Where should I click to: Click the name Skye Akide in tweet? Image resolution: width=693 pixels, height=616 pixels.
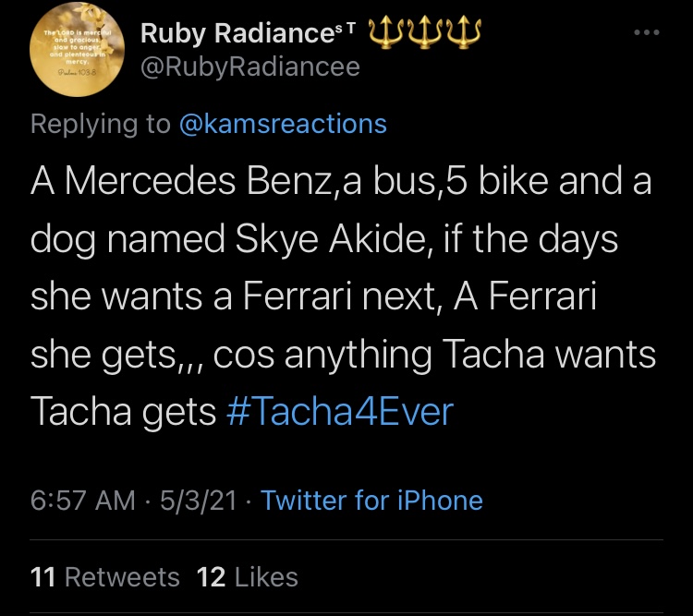tap(330, 240)
